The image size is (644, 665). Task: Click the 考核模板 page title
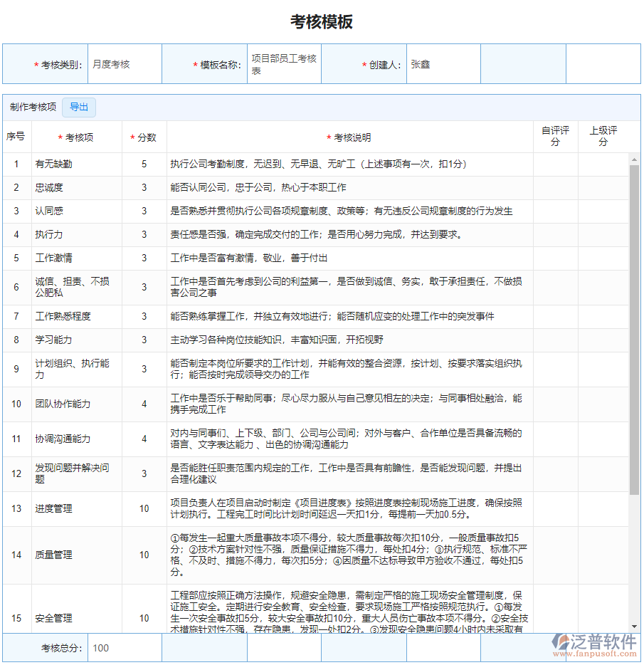tap(321, 19)
